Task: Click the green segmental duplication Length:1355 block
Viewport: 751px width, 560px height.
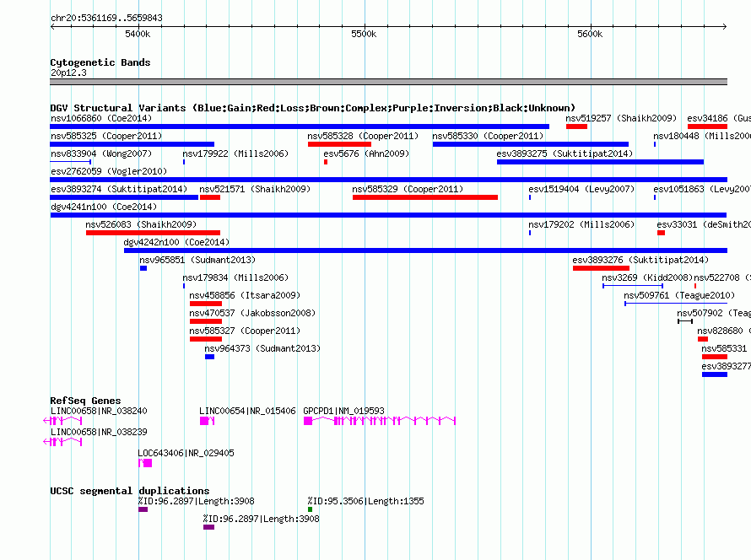Action: (310, 509)
